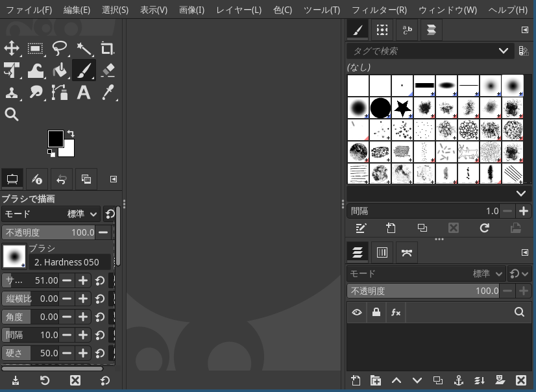
Task: Switch to the Images tab
Action: click(x=86, y=178)
